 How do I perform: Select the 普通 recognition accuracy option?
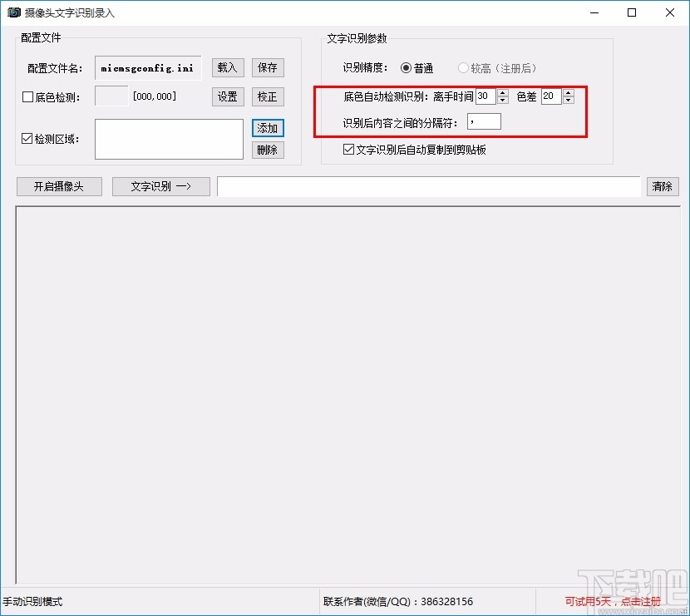click(407, 68)
